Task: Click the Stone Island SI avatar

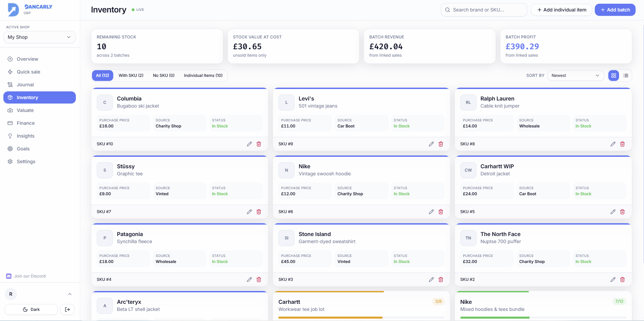Action: click(x=286, y=238)
